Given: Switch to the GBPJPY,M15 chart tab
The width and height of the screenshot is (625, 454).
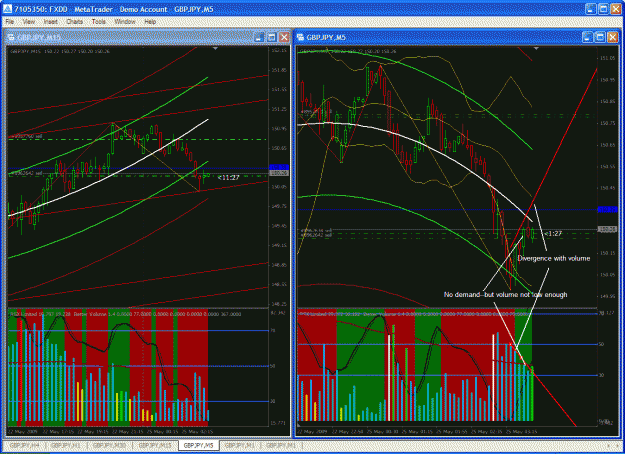Looking at the screenshot, I should click(x=155, y=445).
